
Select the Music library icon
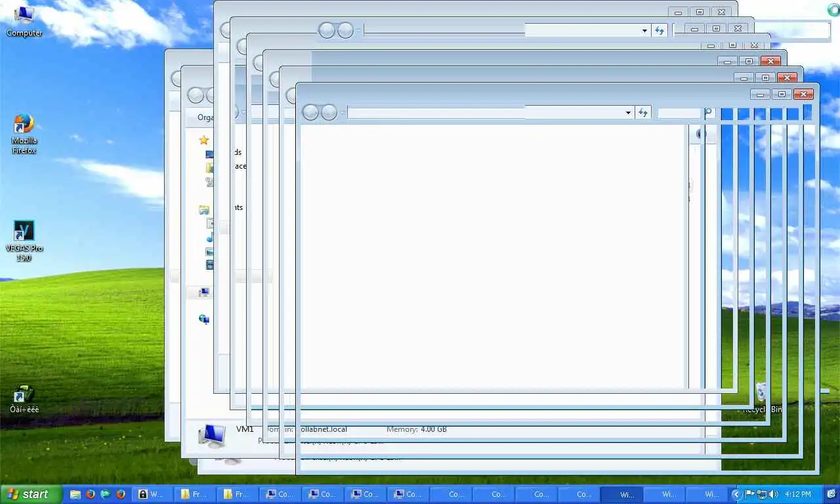coord(209,238)
